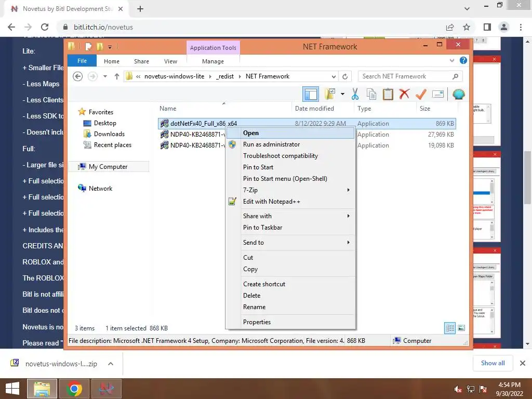Viewport: 532px width, 399px height.
Task: Refresh the NET Framework folder view
Action: pos(345,76)
